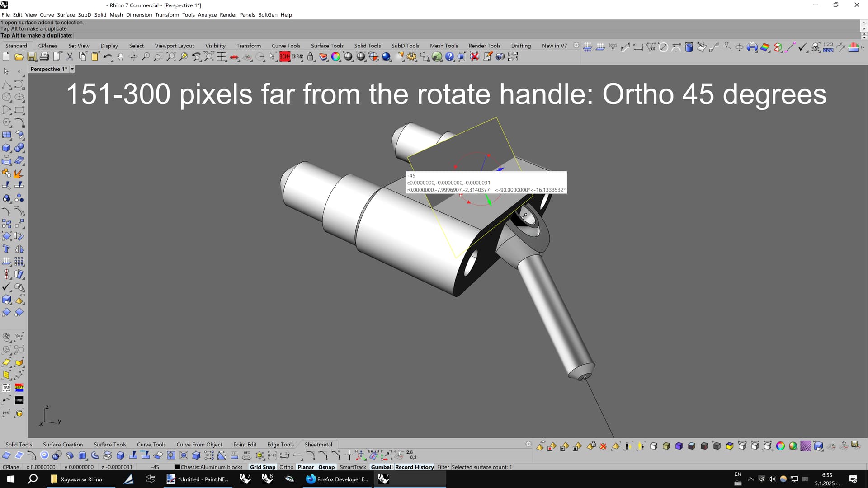Click the Save file icon

(32, 57)
